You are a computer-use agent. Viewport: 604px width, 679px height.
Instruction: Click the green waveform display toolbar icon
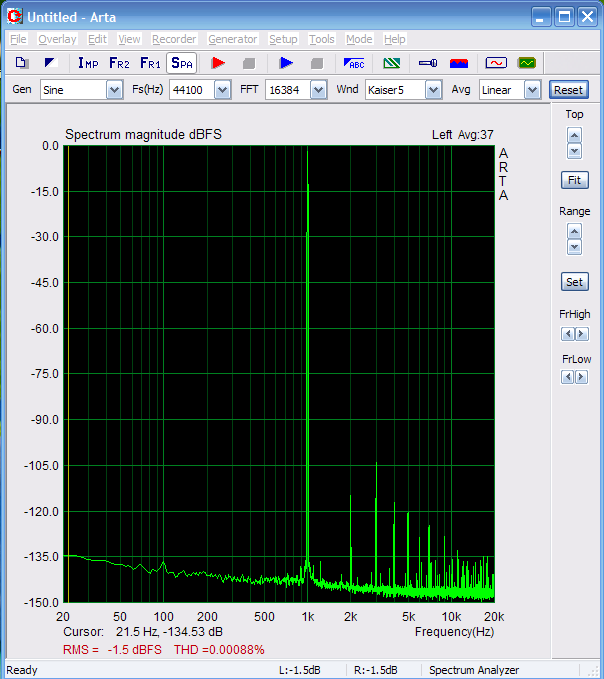(527, 63)
